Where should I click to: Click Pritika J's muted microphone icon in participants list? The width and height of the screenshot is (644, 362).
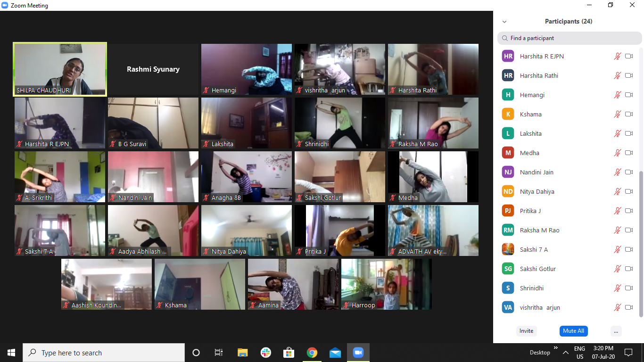click(617, 211)
